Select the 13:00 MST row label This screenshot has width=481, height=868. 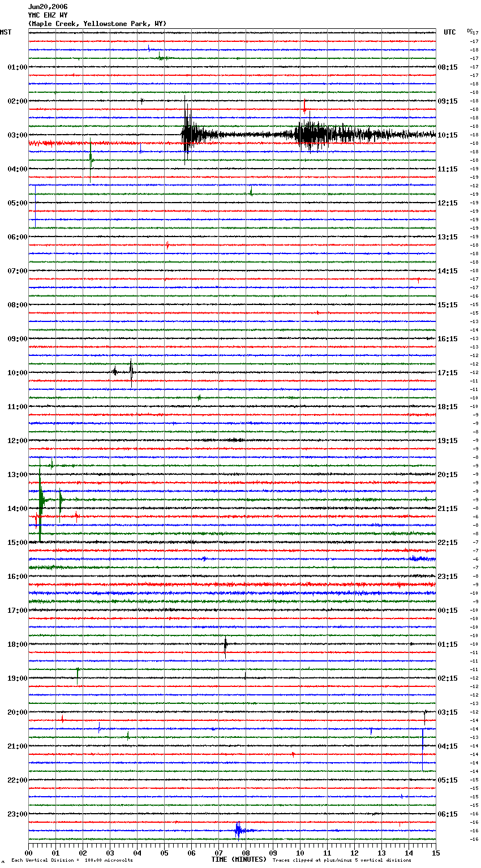point(18,475)
